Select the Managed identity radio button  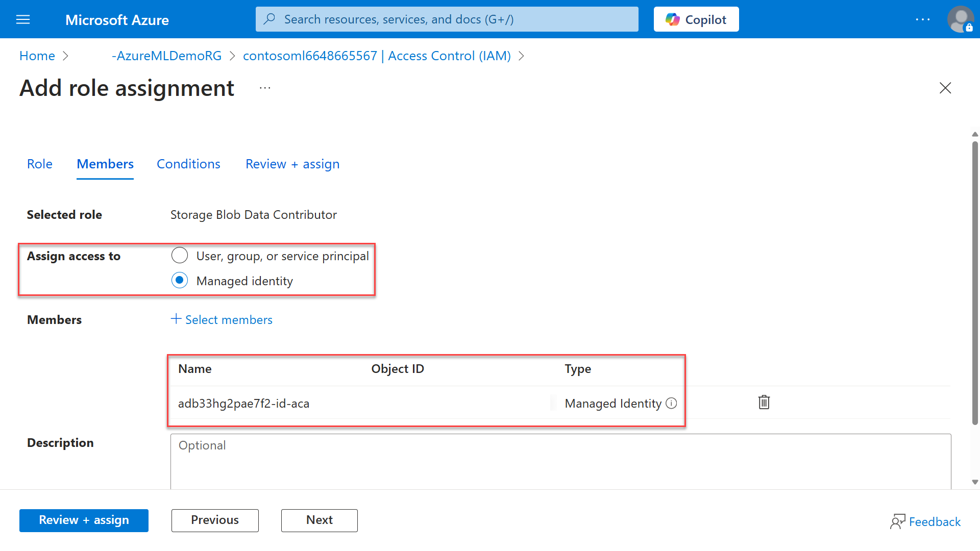pos(180,280)
